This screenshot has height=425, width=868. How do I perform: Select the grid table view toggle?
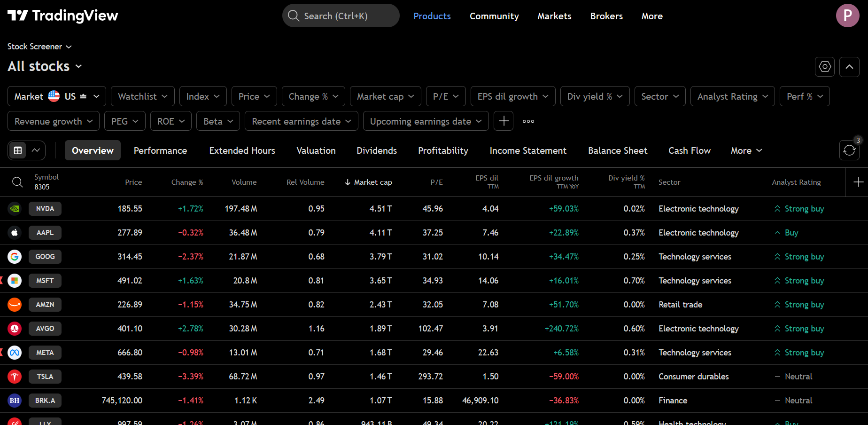[x=18, y=150]
